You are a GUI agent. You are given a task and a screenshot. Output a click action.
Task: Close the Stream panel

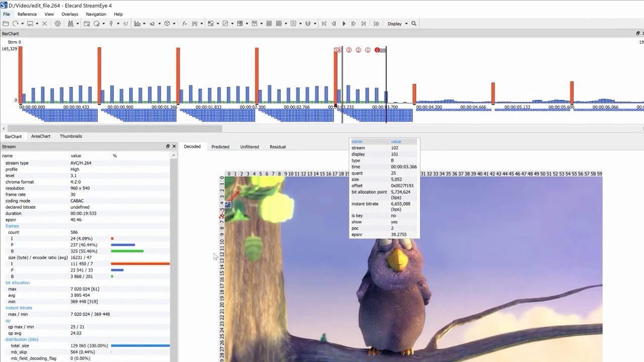174,146
